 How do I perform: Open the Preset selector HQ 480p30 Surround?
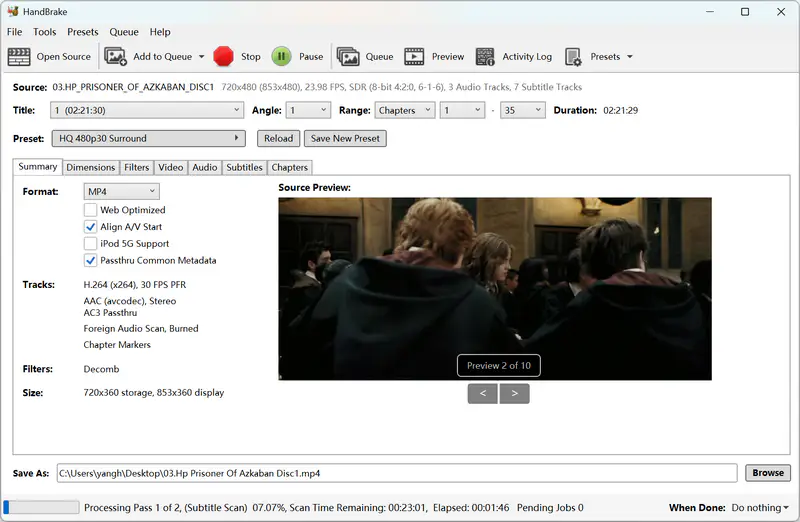tap(148, 138)
